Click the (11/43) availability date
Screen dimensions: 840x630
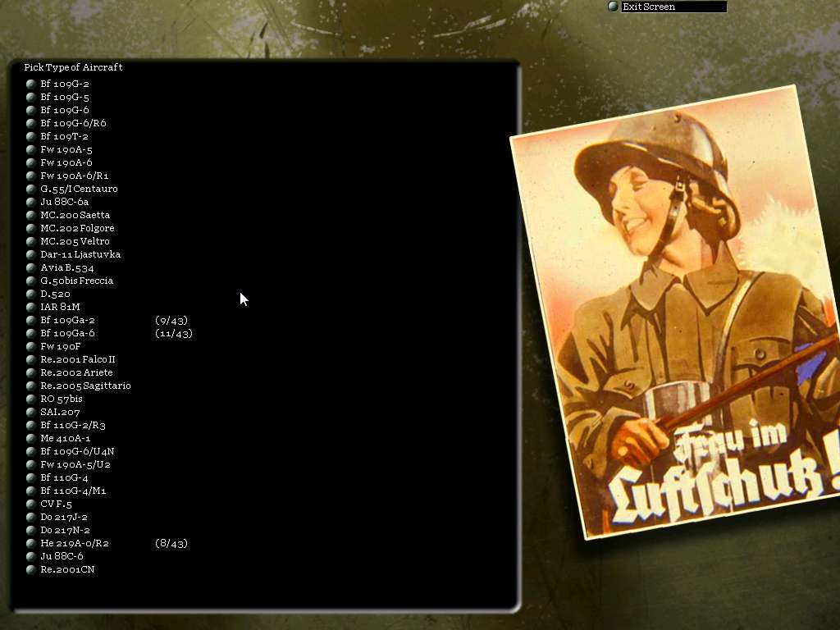[174, 333]
